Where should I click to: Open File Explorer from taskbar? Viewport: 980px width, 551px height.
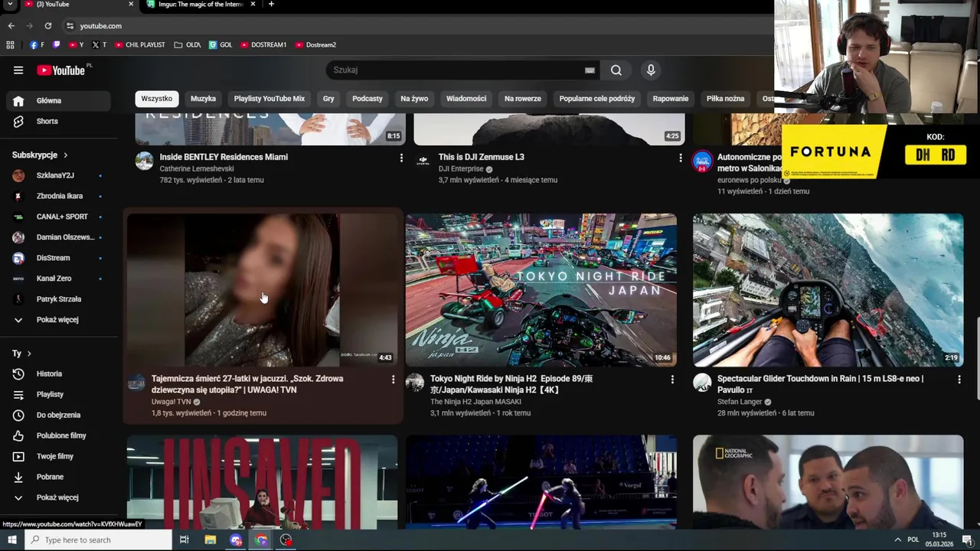(210, 540)
